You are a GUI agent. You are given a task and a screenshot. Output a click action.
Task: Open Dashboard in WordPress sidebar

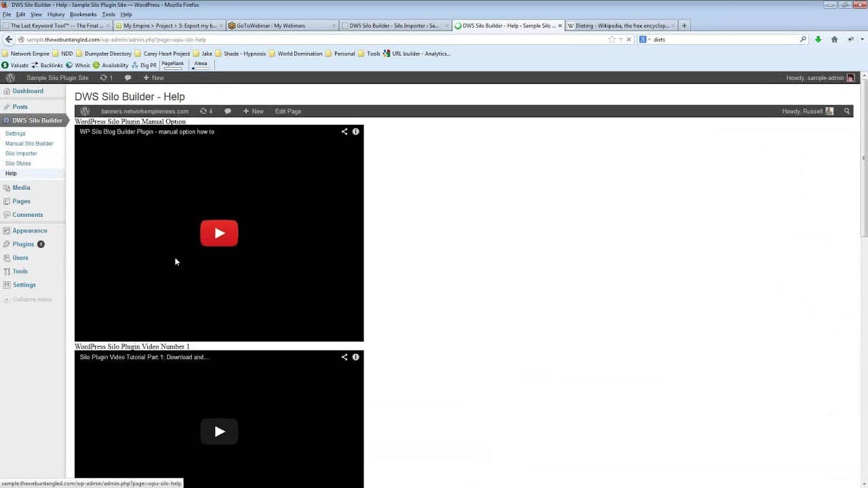click(27, 91)
